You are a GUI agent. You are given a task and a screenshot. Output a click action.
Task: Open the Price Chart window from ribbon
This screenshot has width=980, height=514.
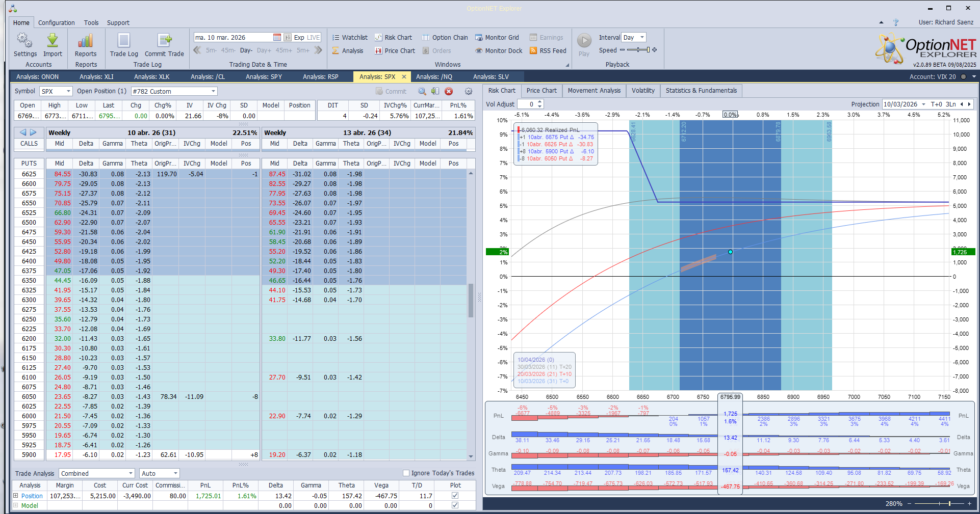(395, 50)
